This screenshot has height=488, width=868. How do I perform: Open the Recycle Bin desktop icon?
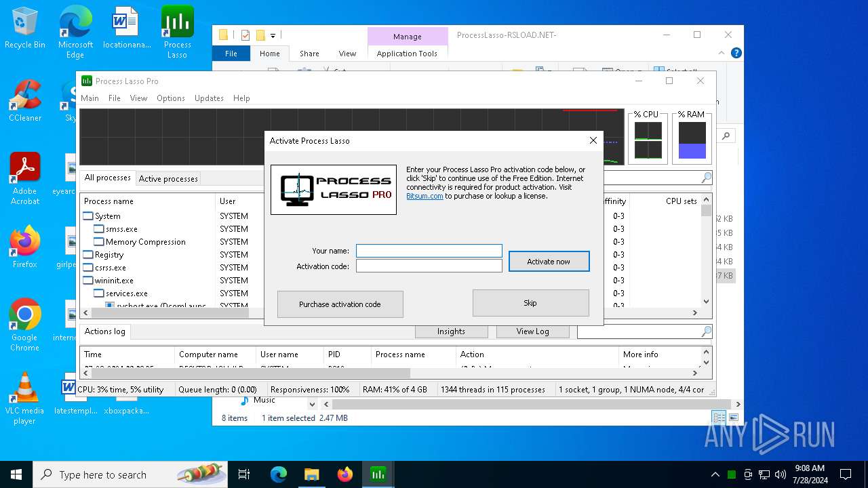click(x=25, y=28)
